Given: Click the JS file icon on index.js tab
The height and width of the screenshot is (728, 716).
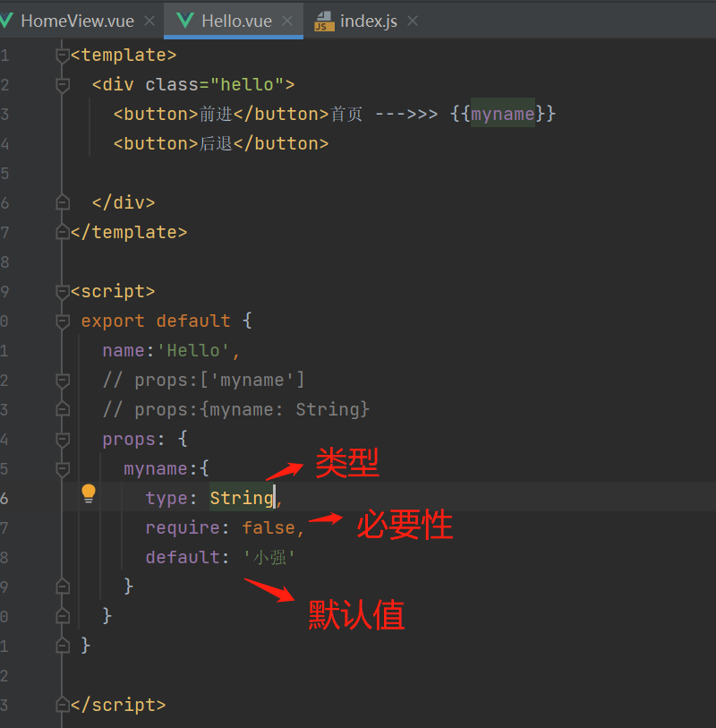Looking at the screenshot, I should 324,21.
